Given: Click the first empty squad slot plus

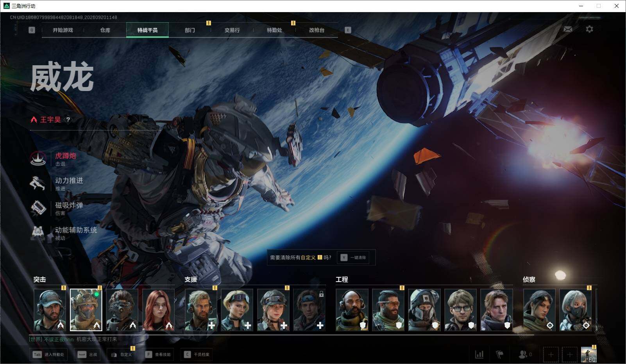Looking at the screenshot, I should pyautogui.click(x=551, y=355).
